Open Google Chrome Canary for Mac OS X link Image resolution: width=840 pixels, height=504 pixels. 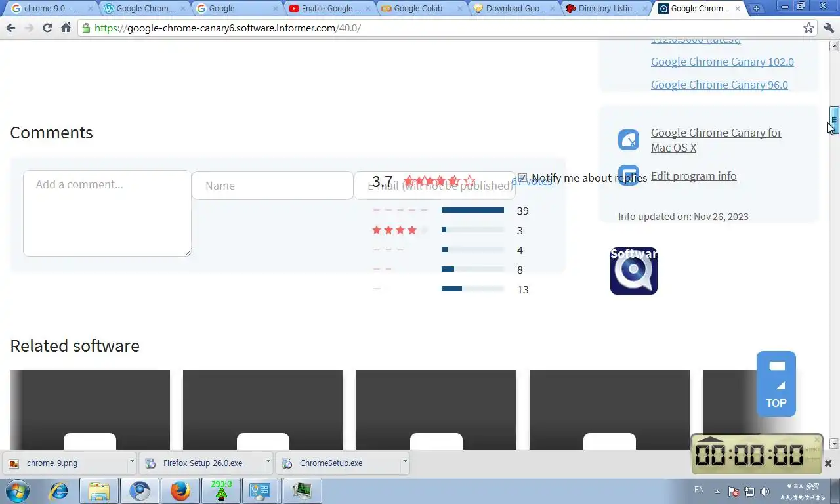[716, 140]
